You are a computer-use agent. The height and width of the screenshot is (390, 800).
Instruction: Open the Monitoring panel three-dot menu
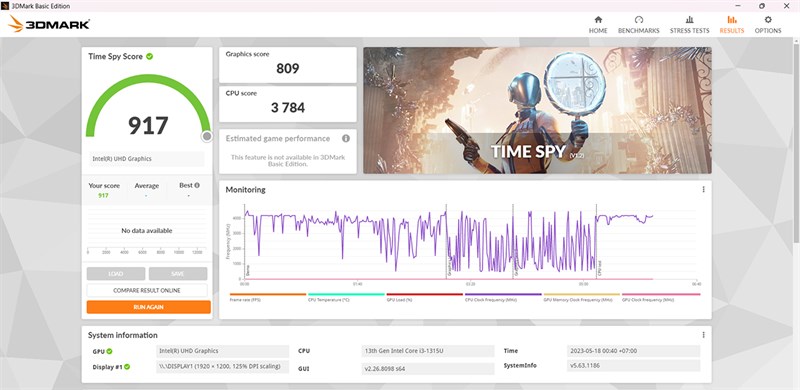coord(703,189)
